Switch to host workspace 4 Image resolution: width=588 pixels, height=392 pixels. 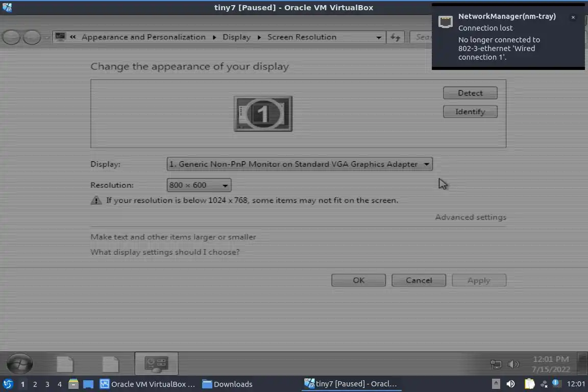[60, 384]
